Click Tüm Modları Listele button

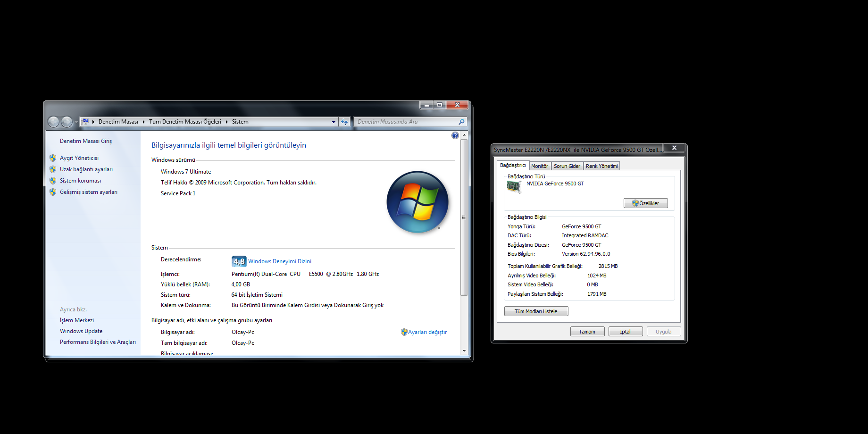point(536,311)
